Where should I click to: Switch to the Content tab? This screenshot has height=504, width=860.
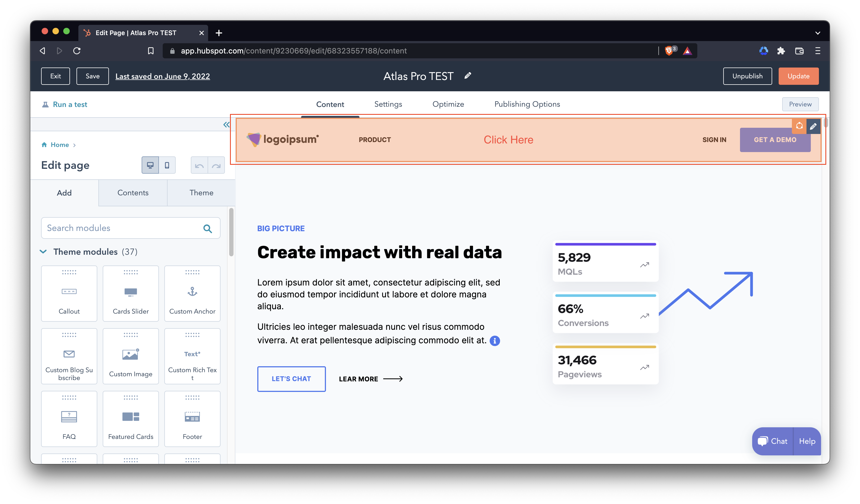(330, 104)
